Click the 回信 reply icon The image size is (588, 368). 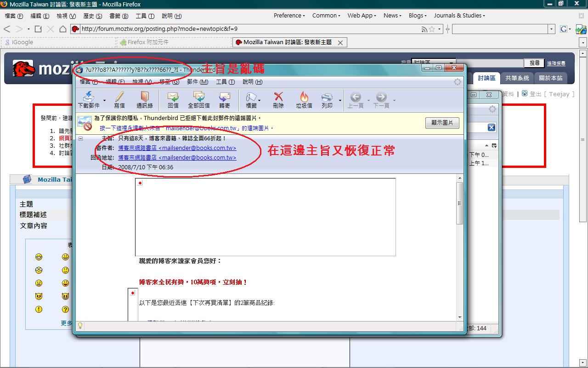pos(173,97)
